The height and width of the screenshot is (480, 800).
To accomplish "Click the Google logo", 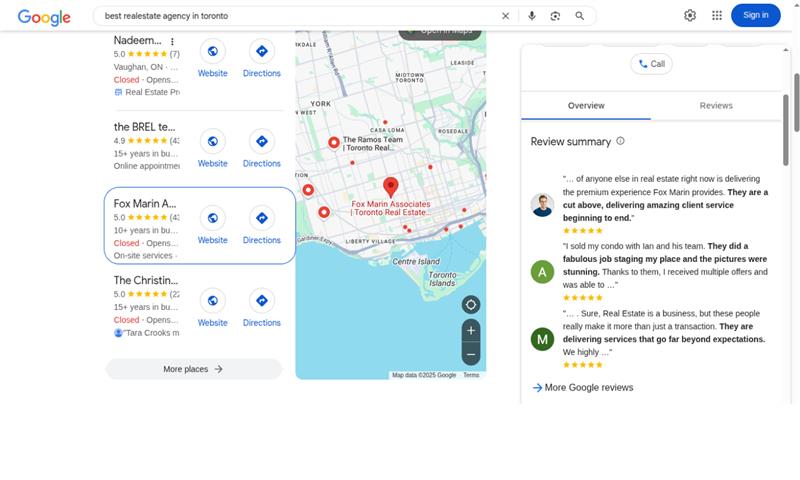I will [x=44, y=17].
